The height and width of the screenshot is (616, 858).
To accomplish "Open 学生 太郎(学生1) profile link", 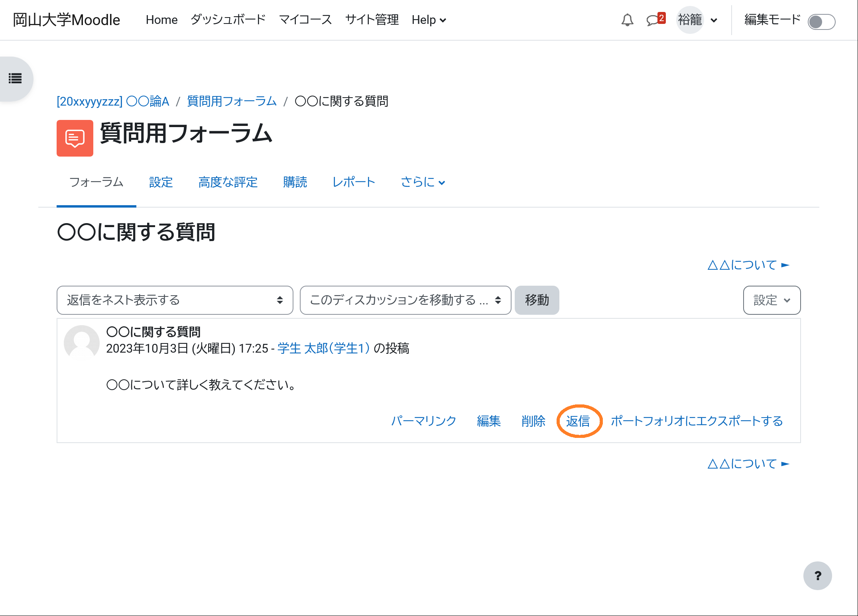I will [x=324, y=348].
